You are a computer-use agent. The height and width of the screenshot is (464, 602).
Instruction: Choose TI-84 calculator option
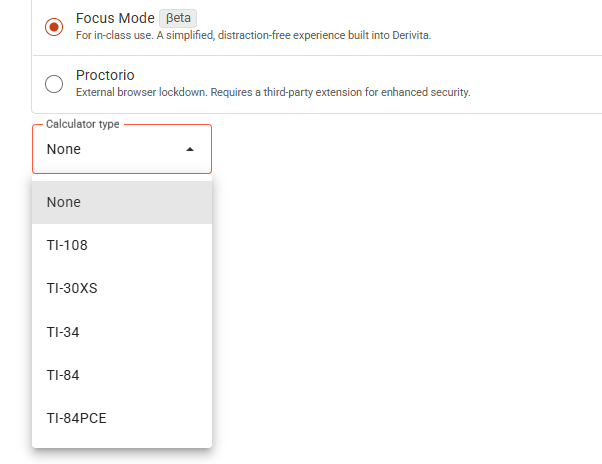pyautogui.click(x=122, y=375)
